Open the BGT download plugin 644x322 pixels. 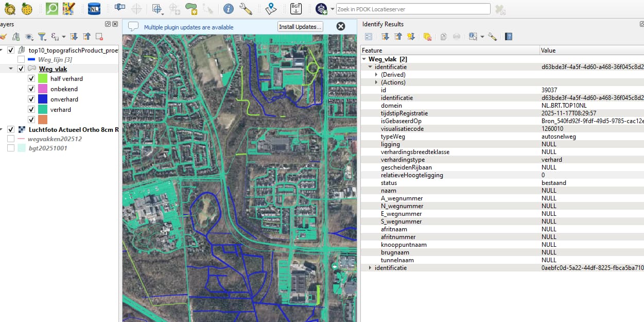tap(296, 8)
